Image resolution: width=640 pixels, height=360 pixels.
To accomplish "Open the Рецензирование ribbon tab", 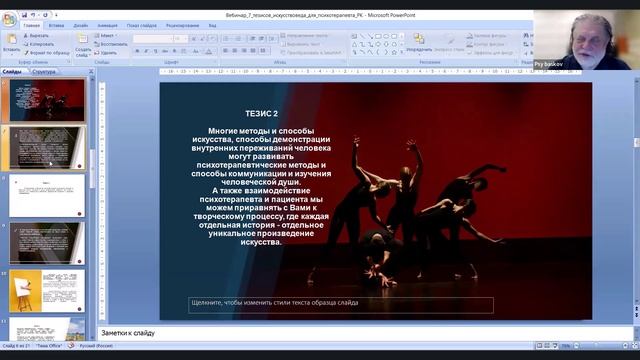I will tap(182, 25).
